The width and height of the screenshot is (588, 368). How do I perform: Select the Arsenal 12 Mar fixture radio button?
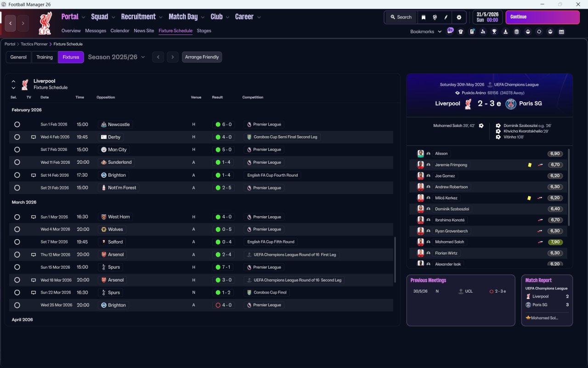[x=17, y=254]
